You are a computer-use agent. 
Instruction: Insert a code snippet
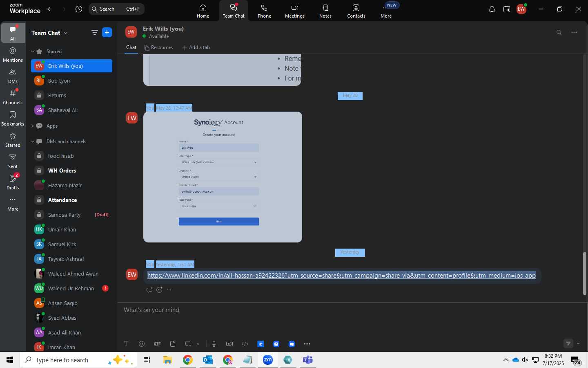(245, 344)
